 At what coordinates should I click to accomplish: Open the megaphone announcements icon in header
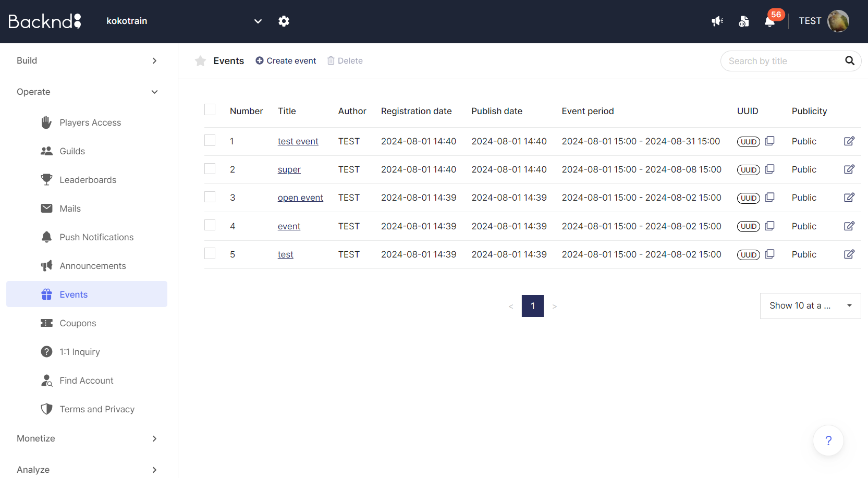click(717, 21)
